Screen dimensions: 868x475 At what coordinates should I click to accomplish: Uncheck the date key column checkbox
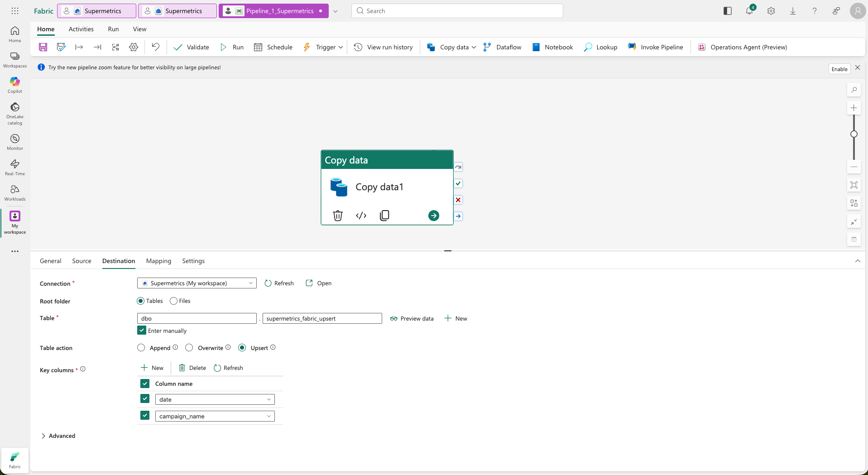[x=145, y=399]
